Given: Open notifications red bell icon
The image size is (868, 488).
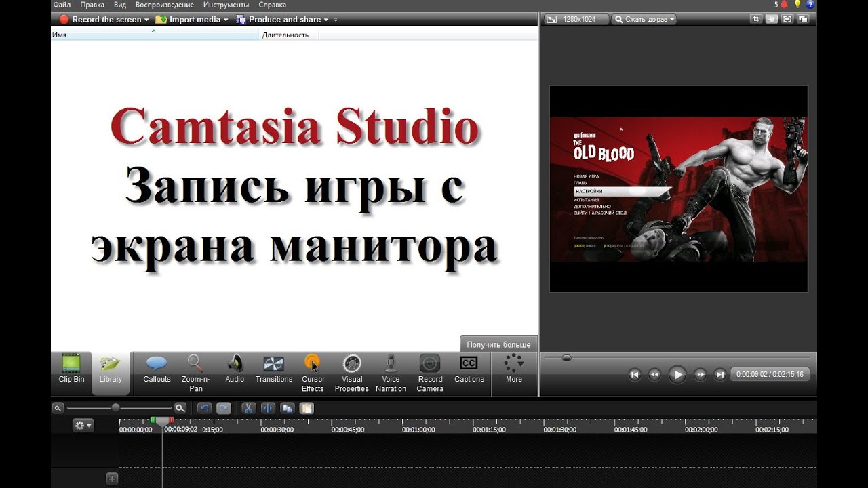Looking at the screenshot, I should pos(785,5).
